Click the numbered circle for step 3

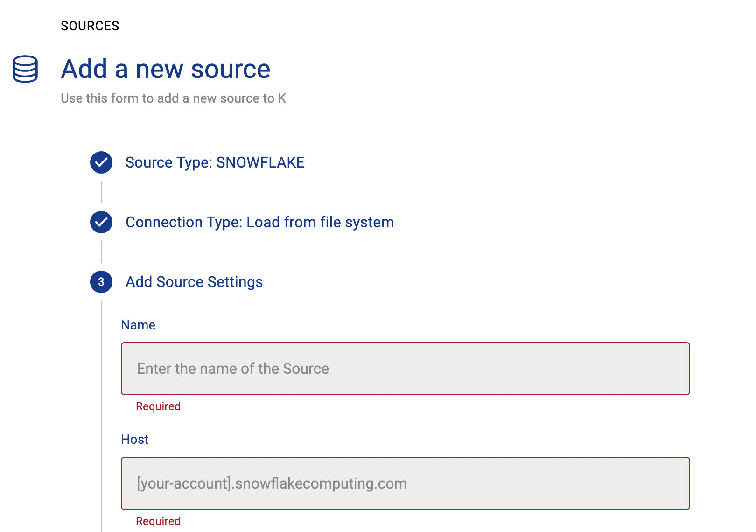click(x=101, y=282)
